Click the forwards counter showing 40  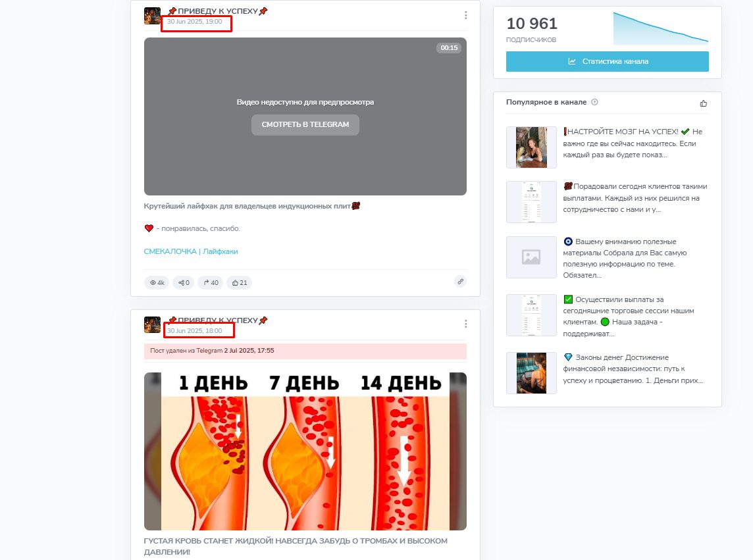click(211, 283)
